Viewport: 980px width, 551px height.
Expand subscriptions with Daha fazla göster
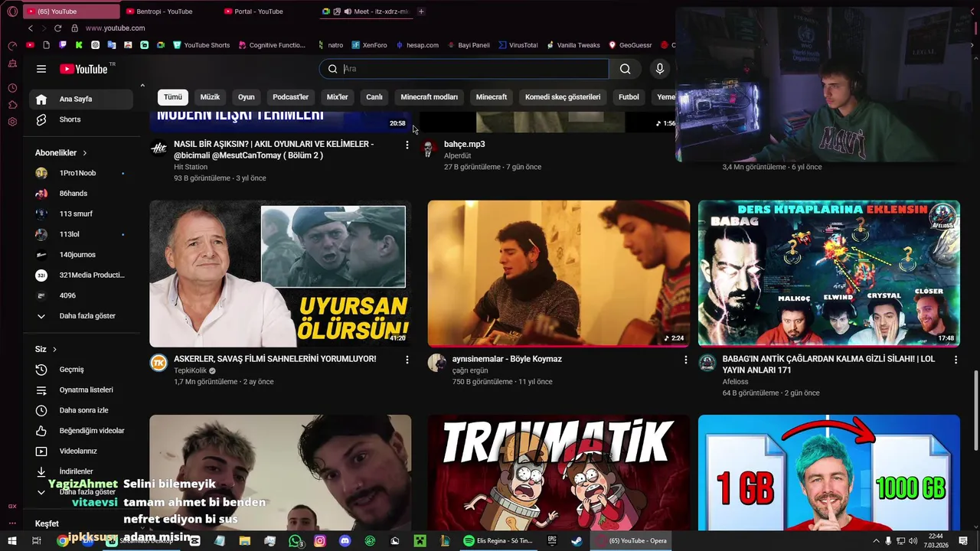tap(81, 316)
